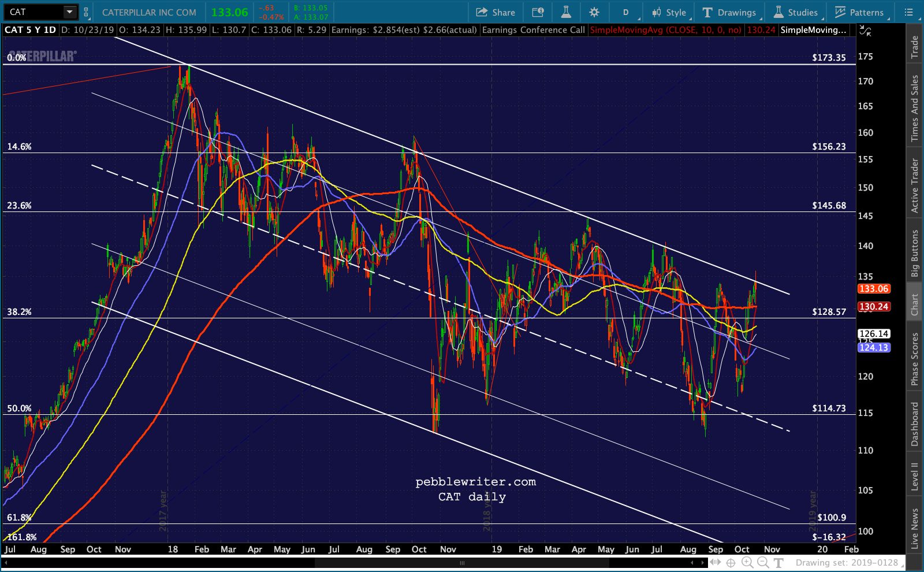Click the truncated SimpleMoving... study label
Image resolution: width=924 pixels, height=572 pixels.
[813, 30]
